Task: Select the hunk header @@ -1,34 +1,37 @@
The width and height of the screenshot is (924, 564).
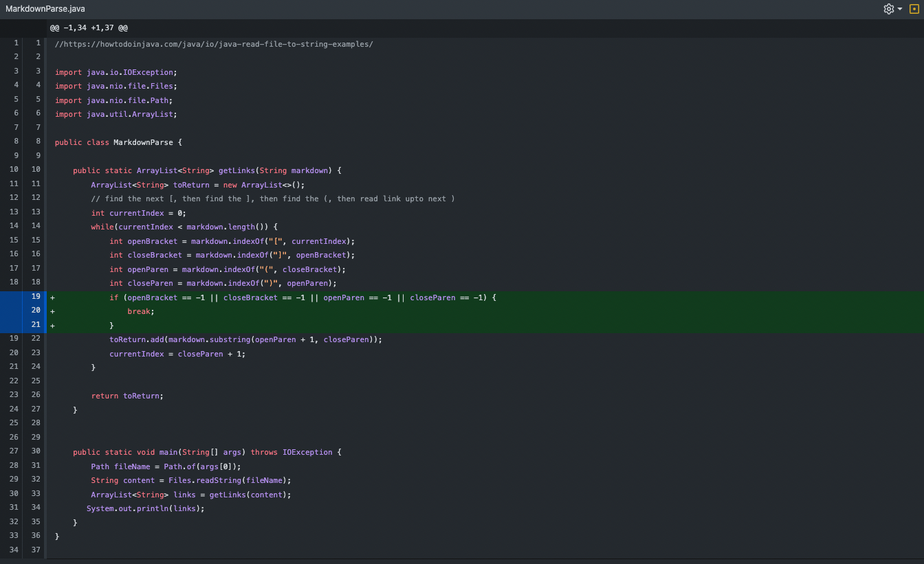Action: (x=89, y=28)
